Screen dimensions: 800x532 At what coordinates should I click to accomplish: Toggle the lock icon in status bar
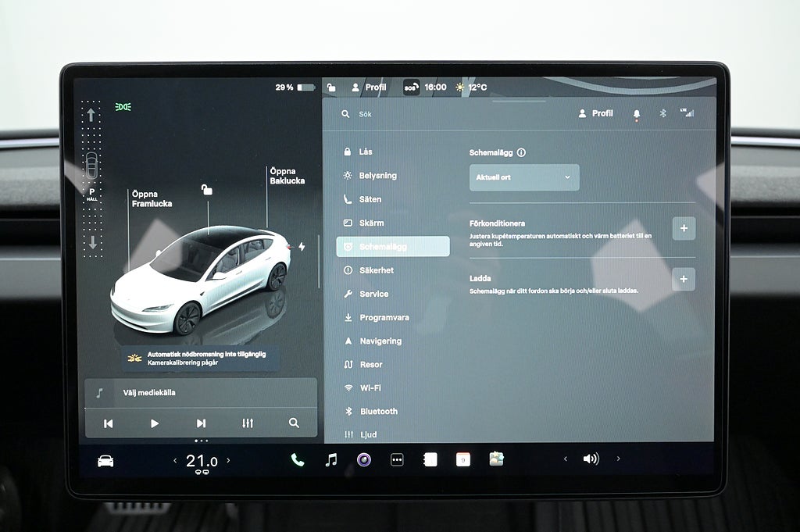[x=331, y=87]
